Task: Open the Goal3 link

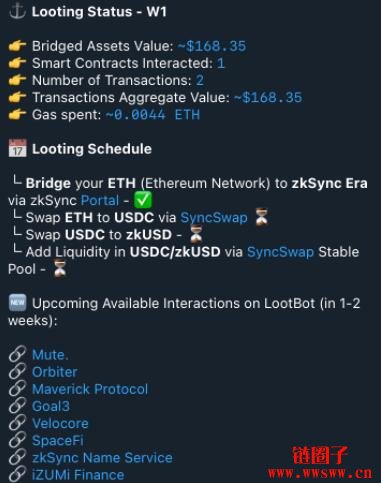Action: 51,406
